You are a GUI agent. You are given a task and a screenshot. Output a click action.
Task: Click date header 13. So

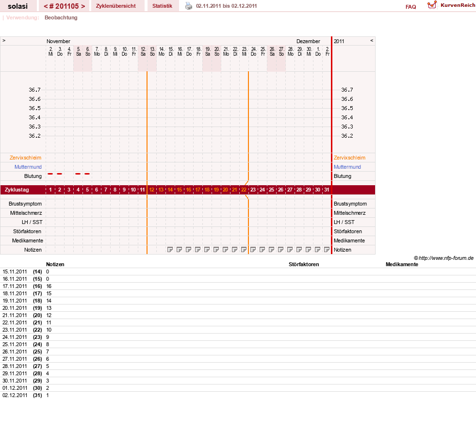click(x=152, y=51)
